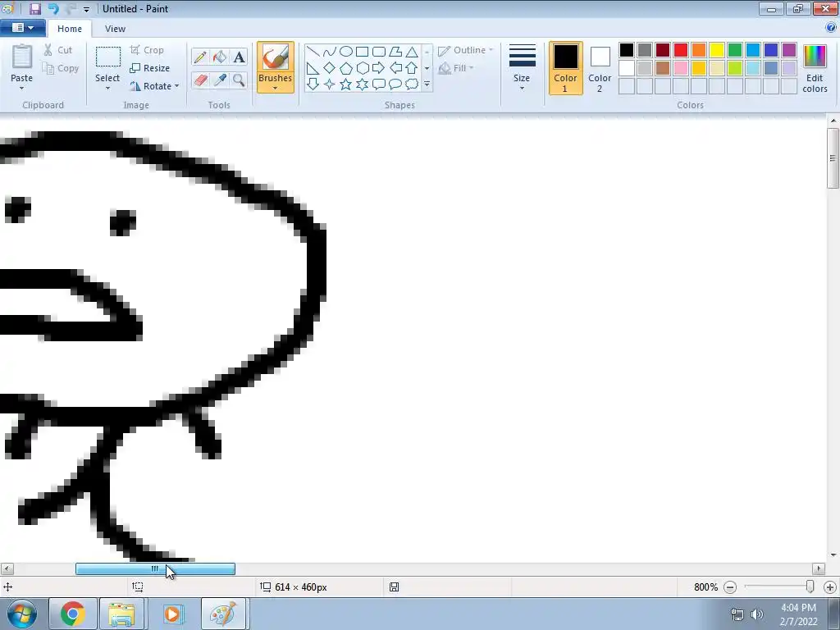The image size is (840, 630).
Task: Choose the Five-point star shape
Action: point(346,84)
